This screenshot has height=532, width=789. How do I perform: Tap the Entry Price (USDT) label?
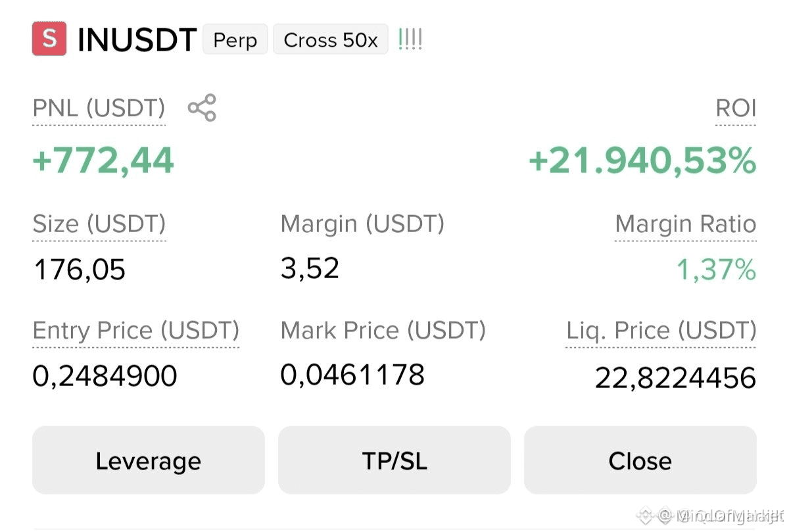click(x=136, y=330)
